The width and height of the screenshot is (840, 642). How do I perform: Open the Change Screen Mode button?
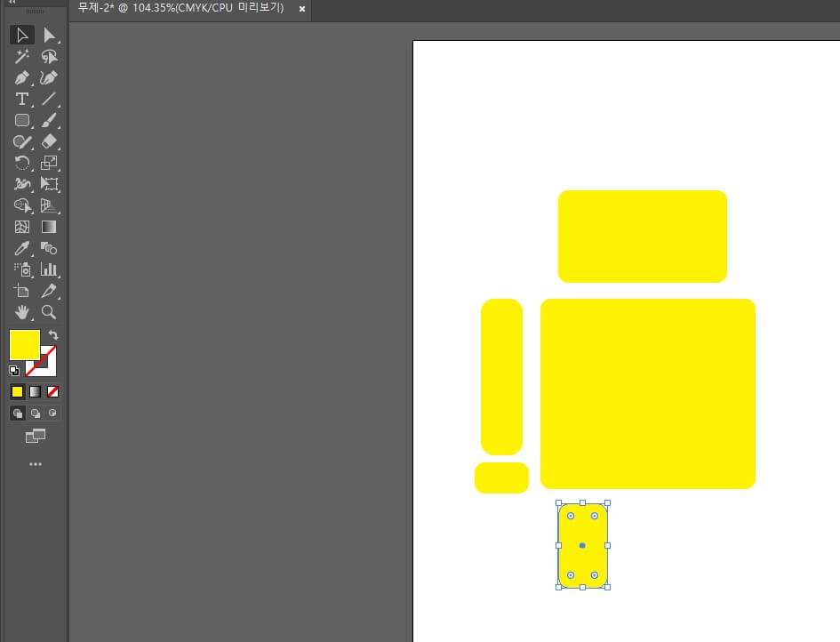point(36,437)
